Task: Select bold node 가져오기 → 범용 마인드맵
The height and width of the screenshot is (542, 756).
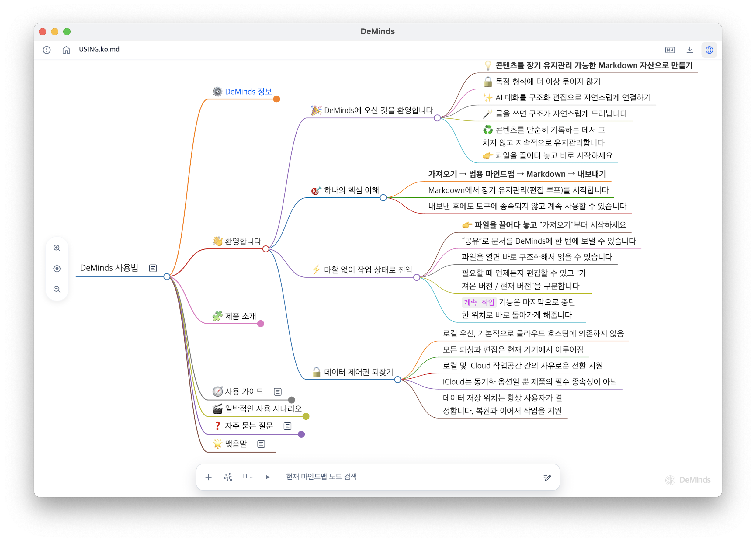Action: click(x=517, y=174)
